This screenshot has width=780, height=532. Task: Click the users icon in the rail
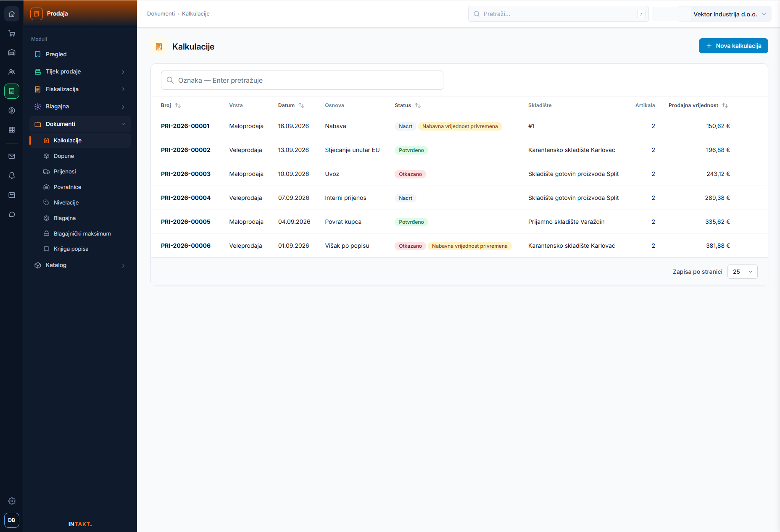(x=12, y=72)
